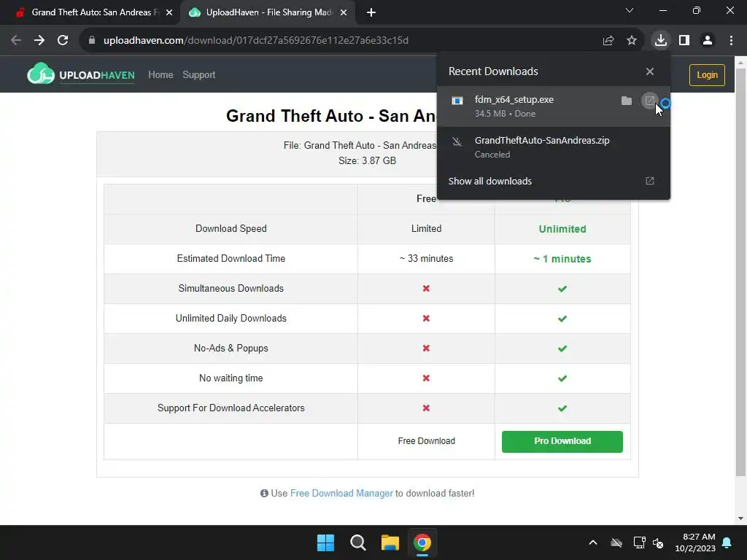The height and width of the screenshot is (560, 747).
Task: Click the Size: 3.87 GB text
Action: (368, 160)
